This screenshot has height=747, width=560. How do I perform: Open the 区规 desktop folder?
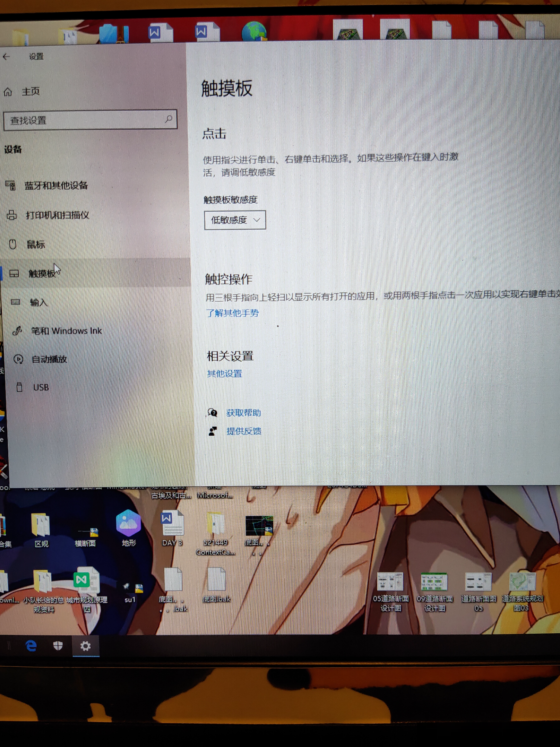point(41,530)
